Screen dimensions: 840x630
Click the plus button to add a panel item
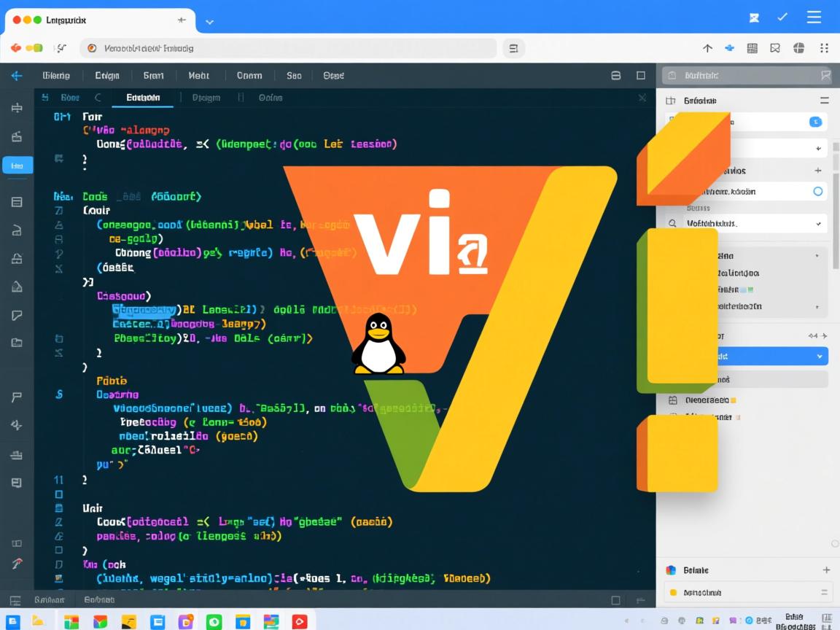[818, 170]
